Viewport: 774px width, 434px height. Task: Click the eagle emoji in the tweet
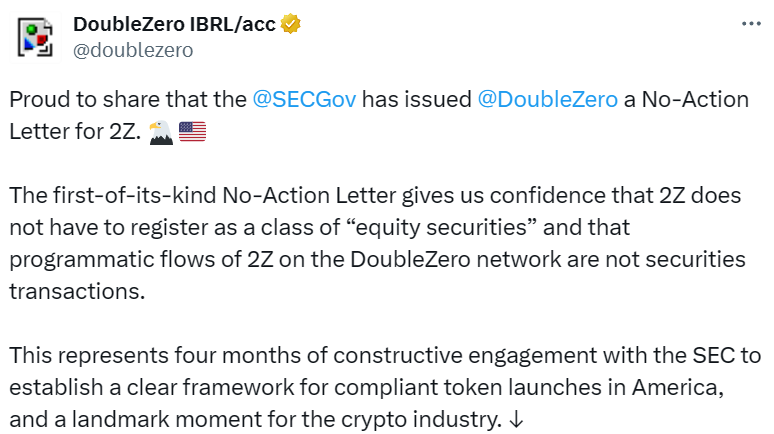[x=160, y=129]
